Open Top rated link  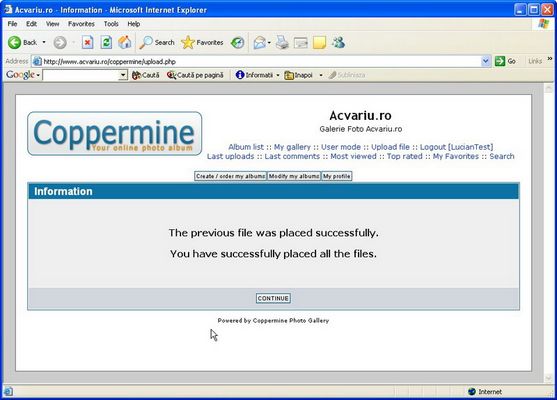click(405, 156)
